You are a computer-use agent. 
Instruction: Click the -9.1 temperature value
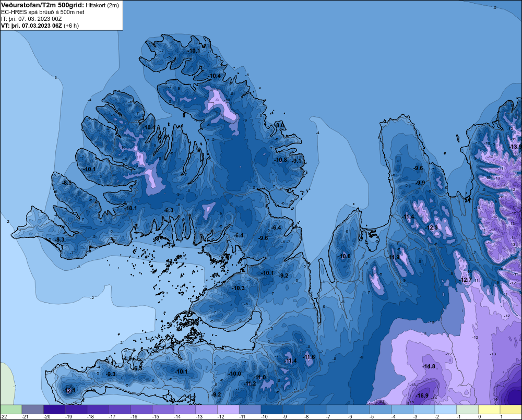tap(296, 161)
